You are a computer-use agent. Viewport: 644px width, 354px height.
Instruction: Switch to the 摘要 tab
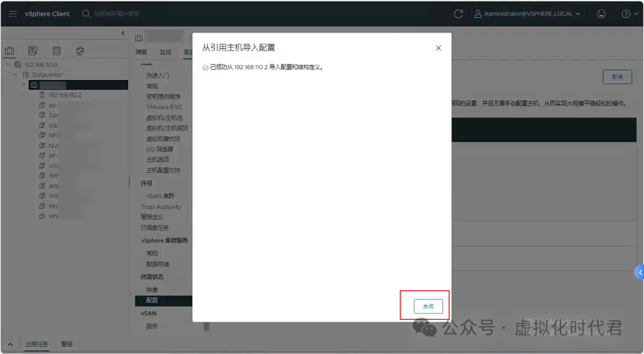coord(141,52)
